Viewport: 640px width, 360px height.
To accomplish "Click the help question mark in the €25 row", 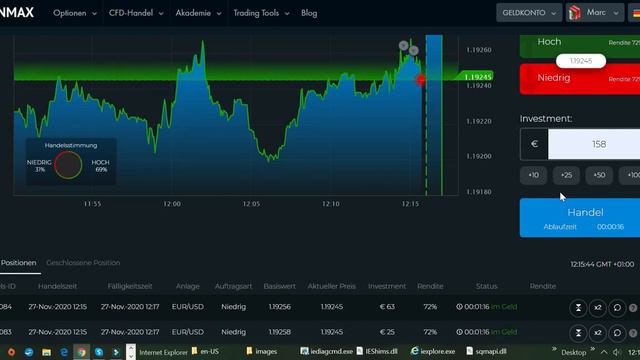I will point(633,333).
